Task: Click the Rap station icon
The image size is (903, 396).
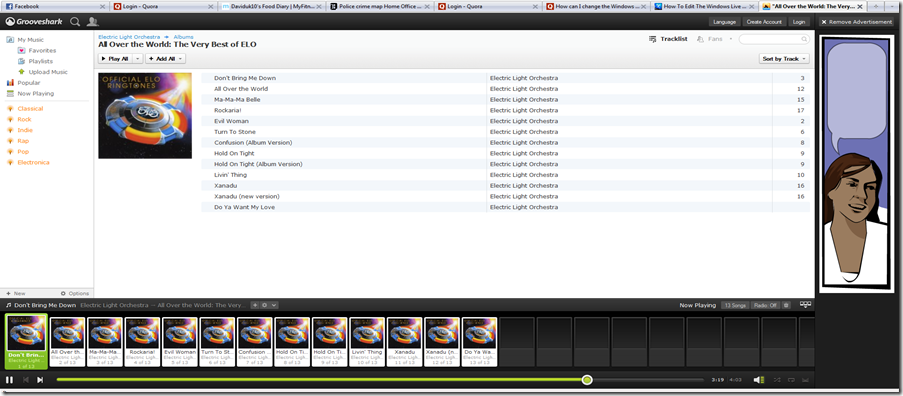Action: coord(10,141)
